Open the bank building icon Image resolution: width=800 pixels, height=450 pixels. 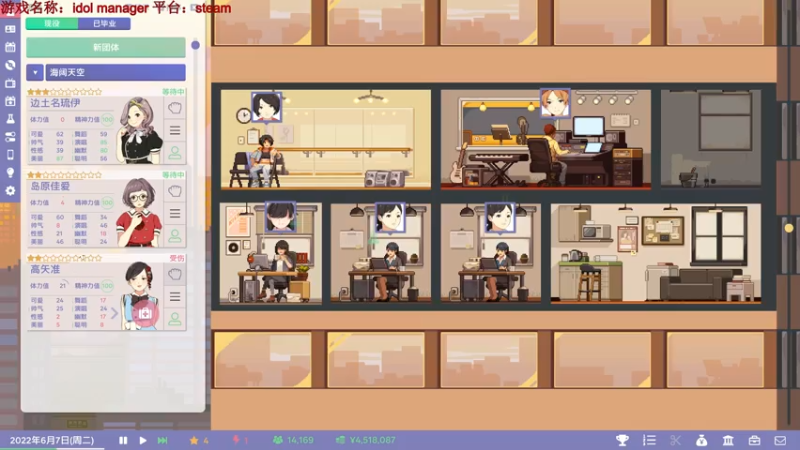728,440
